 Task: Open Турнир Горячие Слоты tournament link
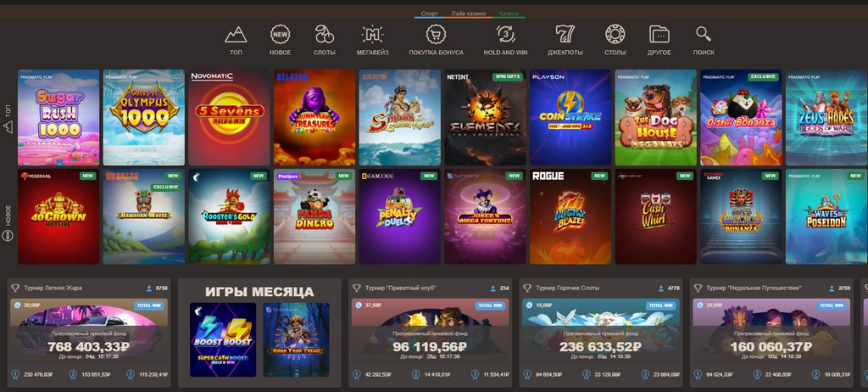[x=567, y=288]
